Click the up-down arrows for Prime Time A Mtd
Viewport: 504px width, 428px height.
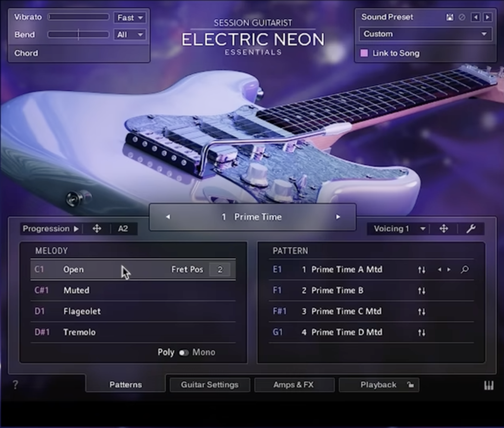pos(422,270)
